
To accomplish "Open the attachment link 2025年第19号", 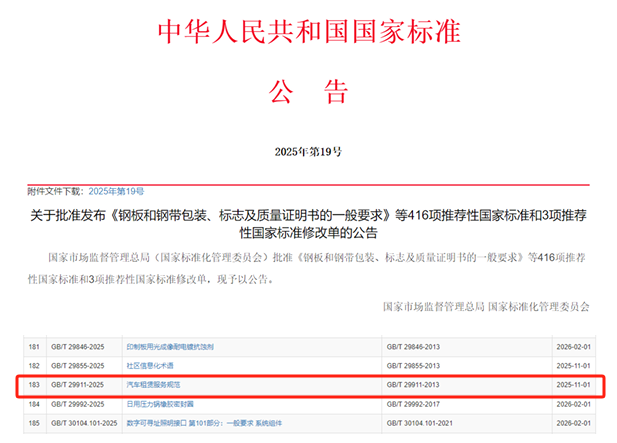I will 116,192.
